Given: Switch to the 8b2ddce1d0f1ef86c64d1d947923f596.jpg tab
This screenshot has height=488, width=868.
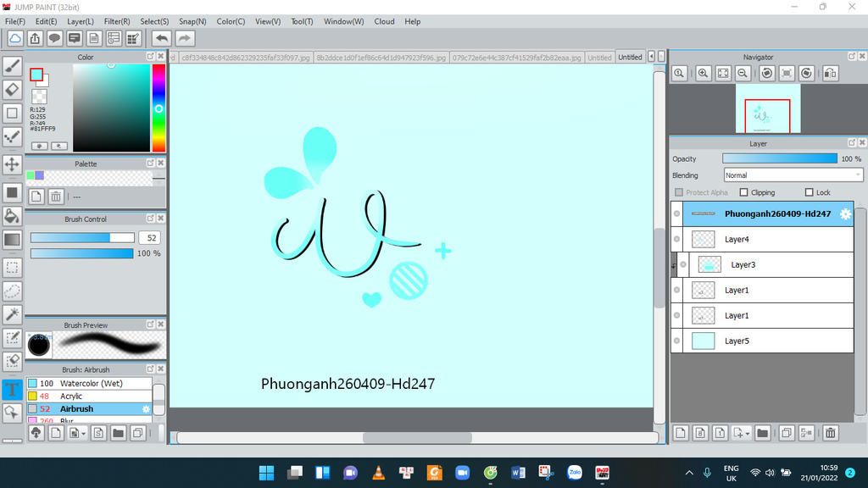Looking at the screenshot, I should (x=381, y=58).
